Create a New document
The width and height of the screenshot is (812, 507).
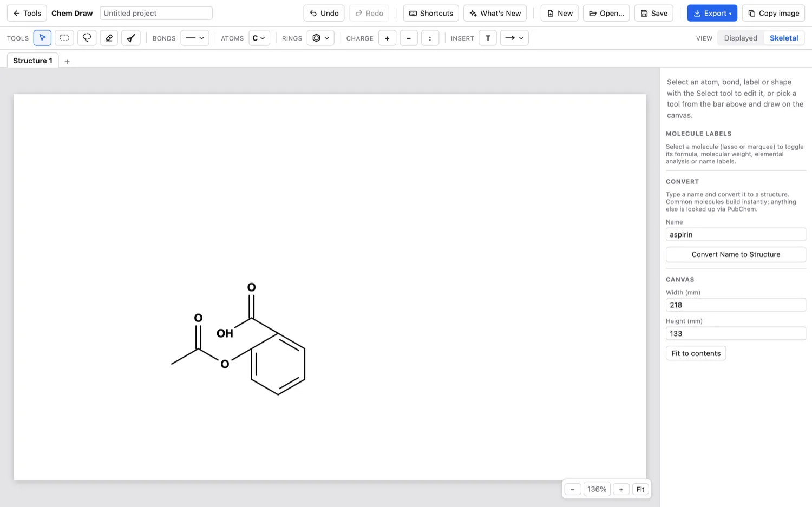click(x=560, y=13)
